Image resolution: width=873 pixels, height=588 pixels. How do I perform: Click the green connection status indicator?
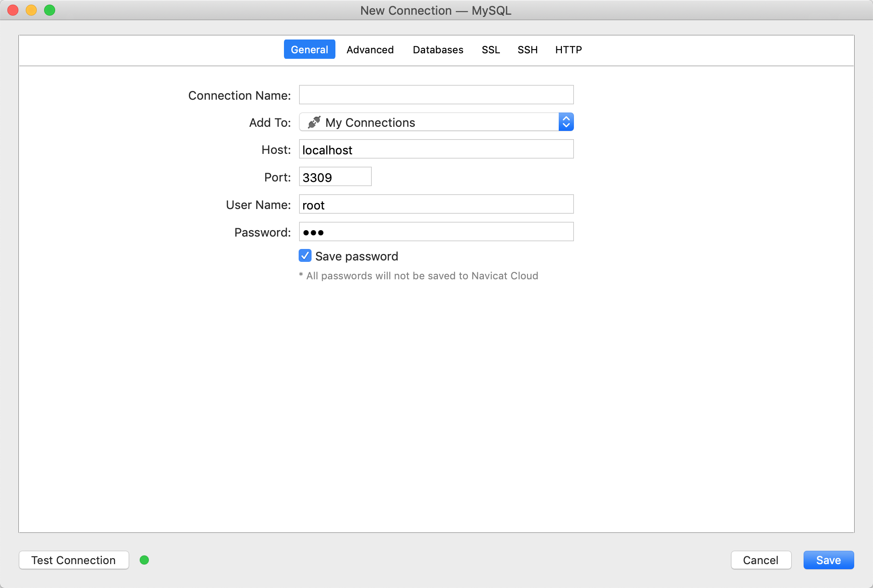[x=144, y=560]
